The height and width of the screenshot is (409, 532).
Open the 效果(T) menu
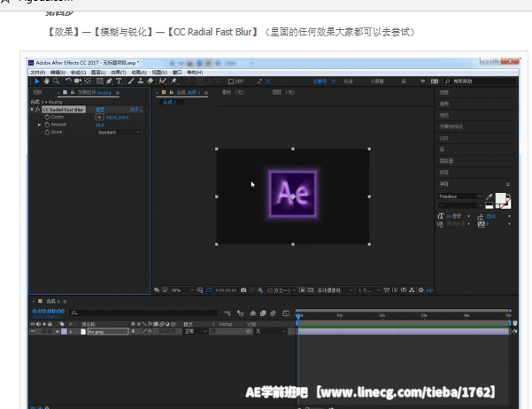[x=119, y=73]
